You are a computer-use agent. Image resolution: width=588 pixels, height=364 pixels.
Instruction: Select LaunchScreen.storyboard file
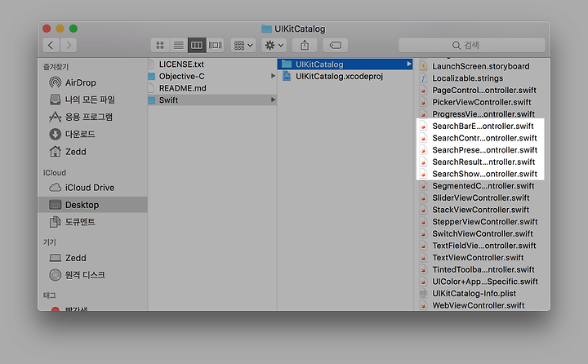pos(482,66)
